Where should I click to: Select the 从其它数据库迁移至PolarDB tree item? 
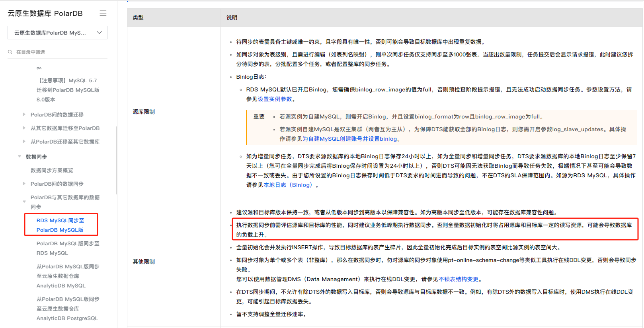[x=65, y=128]
